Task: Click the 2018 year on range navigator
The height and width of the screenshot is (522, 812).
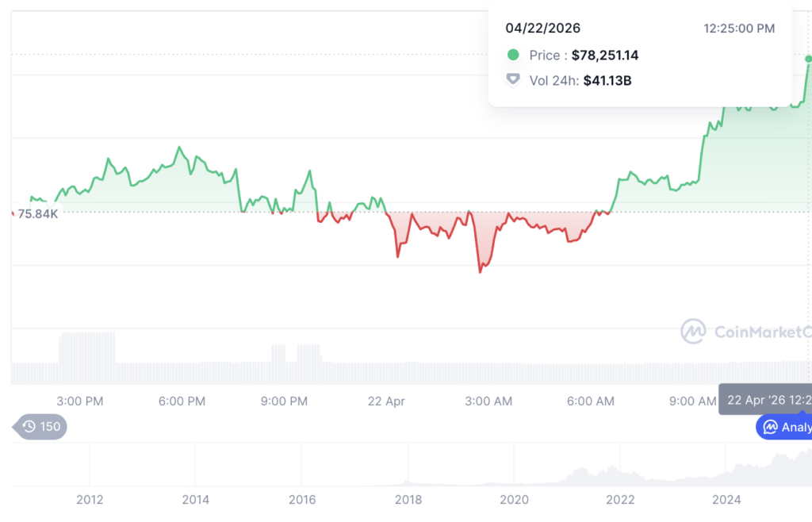Action: click(408, 500)
